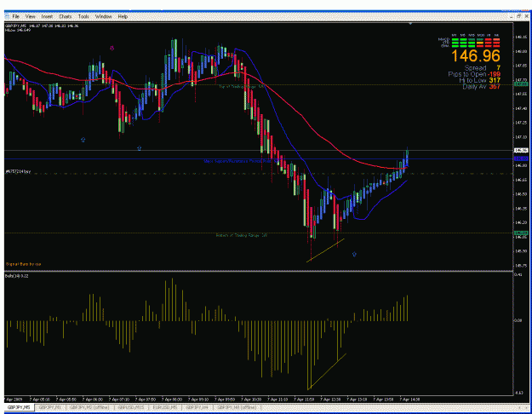532x414 pixels.
Task: Click the Signal Bars orange label at bottom left
Action: coord(23,264)
